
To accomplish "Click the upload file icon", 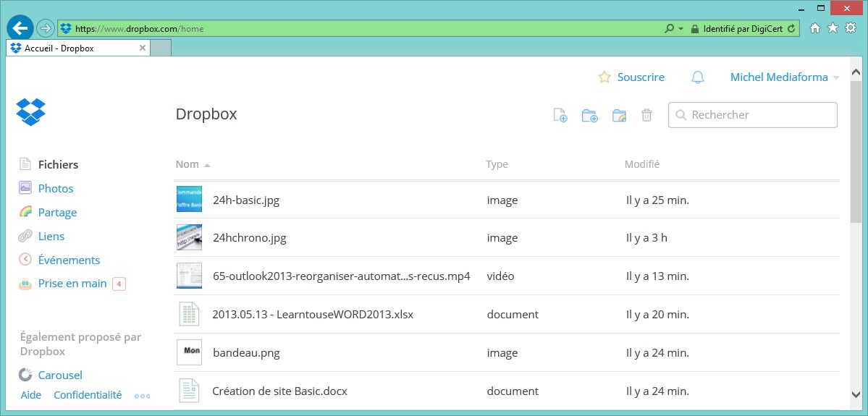I will coord(560,115).
